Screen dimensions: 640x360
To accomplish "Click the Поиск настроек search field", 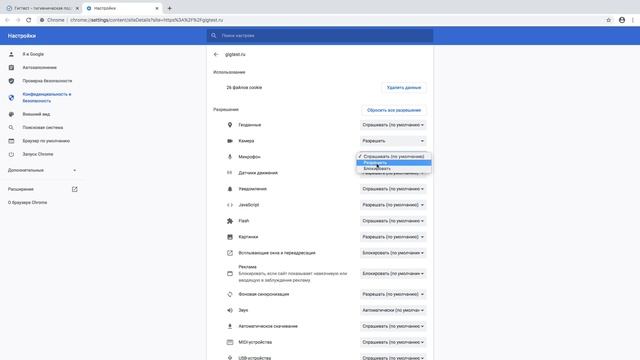I will coord(320,36).
